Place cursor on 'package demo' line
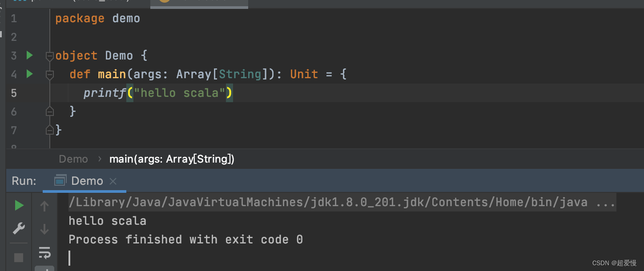 [97, 18]
